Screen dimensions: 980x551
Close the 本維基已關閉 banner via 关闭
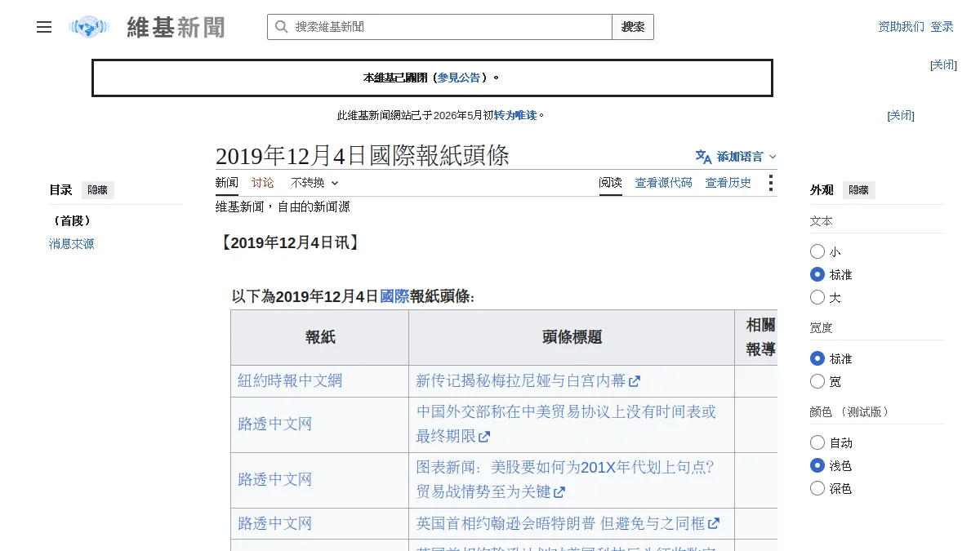point(943,65)
